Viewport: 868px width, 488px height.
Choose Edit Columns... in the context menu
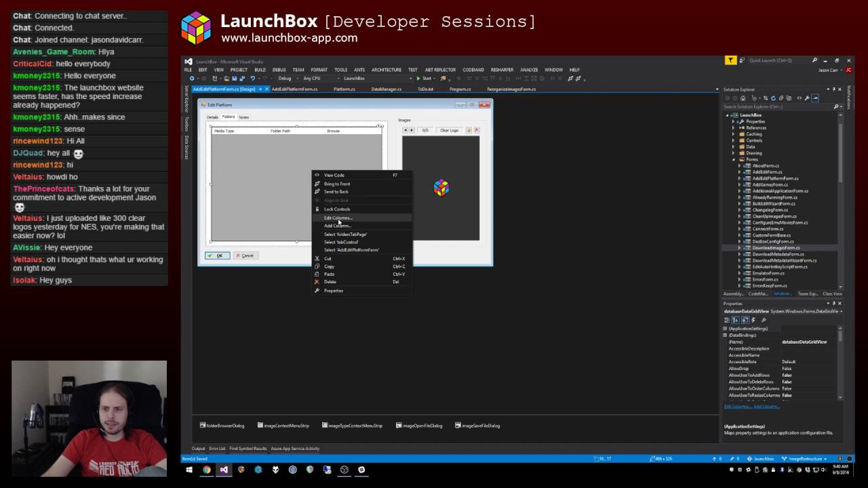[361, 218]
